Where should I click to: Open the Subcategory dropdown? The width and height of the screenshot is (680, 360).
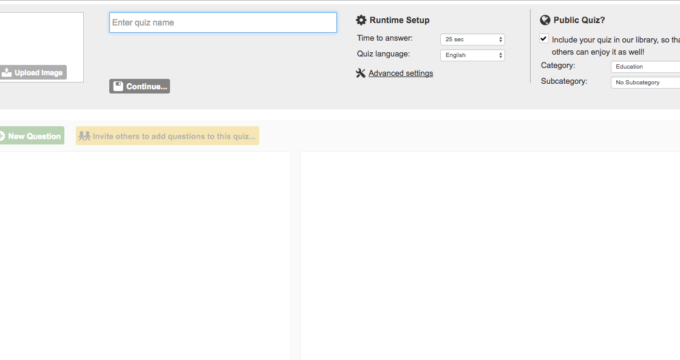coord(645,82)
